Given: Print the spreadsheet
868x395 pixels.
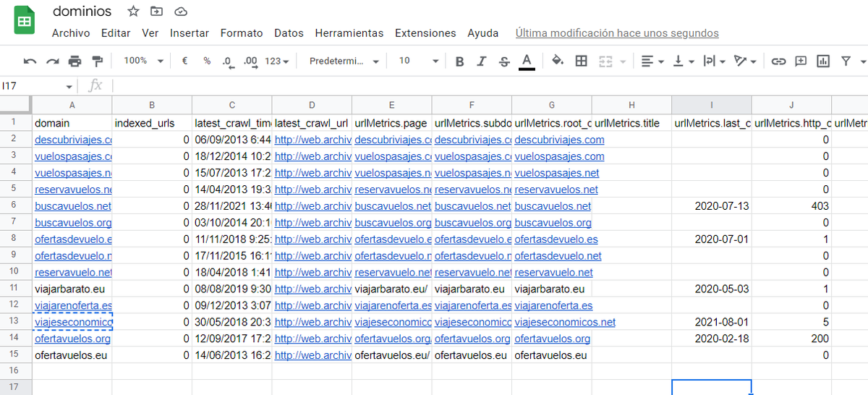Looking at the screenshot, I should (x=75, y=61).
